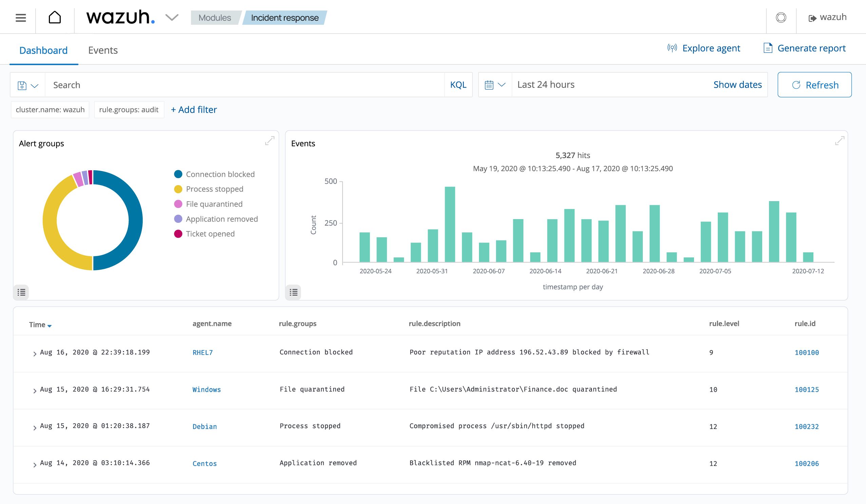Switch to the Dashboard tab
Image resolution: width=866 pixels, height=504 pixels.
43,50
